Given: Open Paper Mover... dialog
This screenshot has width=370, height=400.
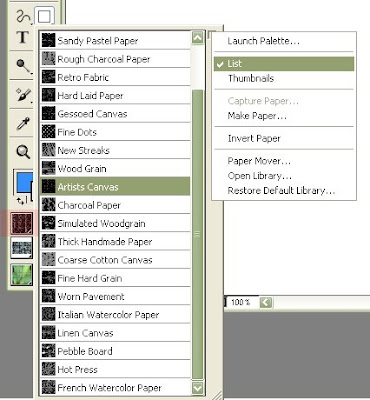Looking at the screenshot, I should tap(284, 161).
